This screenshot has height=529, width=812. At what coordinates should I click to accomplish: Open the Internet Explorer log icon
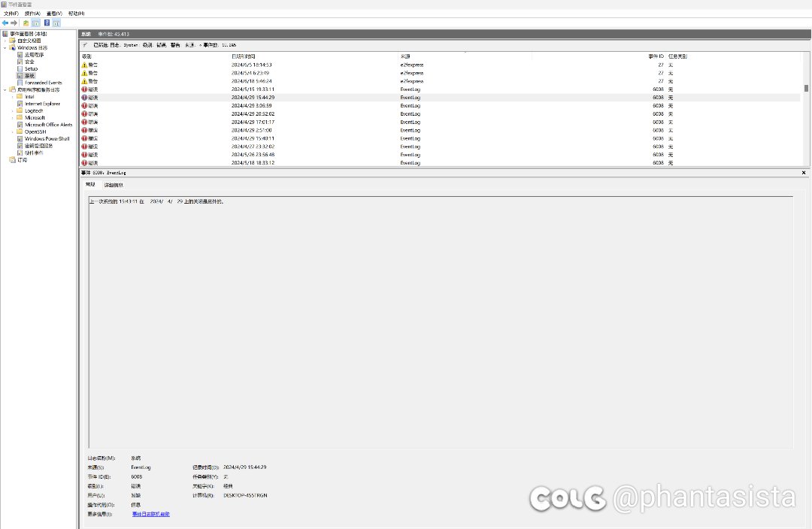20,104
